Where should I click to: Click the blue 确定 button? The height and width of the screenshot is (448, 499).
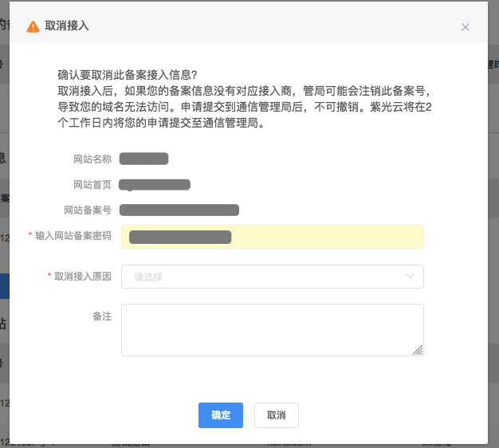coord(220,415)
